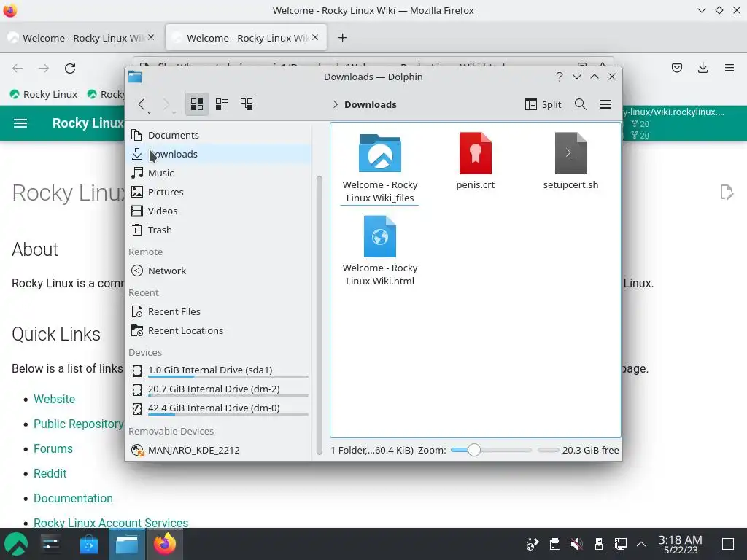Viewport: 747px width, 560px height.
Task: Select the Welcome - Rocky Linux Wiki_files folder
Action: click(379, 168)
